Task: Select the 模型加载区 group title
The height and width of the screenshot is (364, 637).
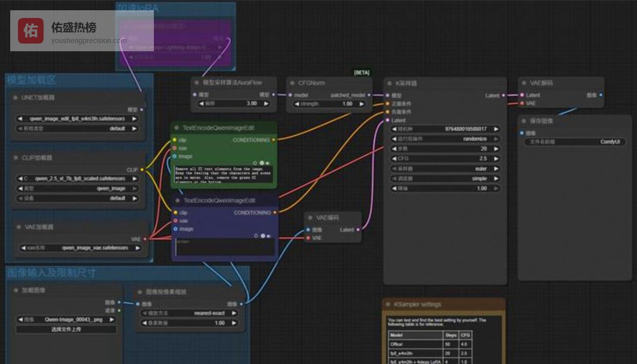Action: [32, 80]
